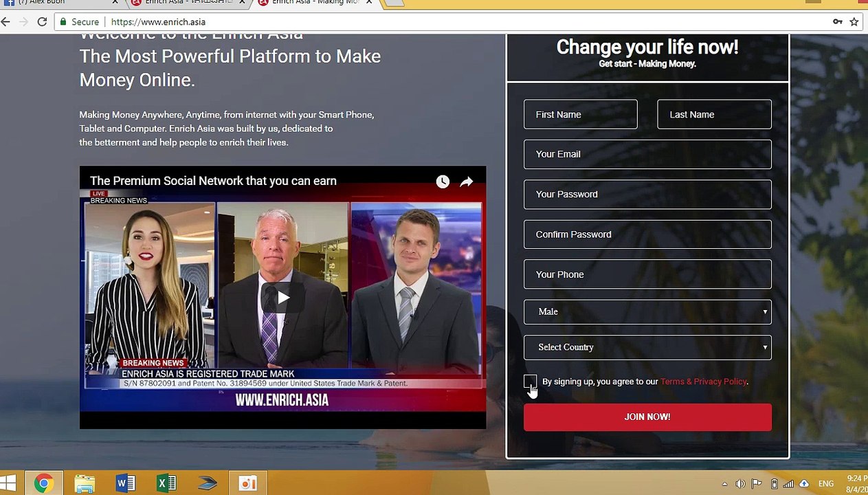Screen dimensions: 868x495
Task: Click the Your Email field
Action: tap(647, 154)
